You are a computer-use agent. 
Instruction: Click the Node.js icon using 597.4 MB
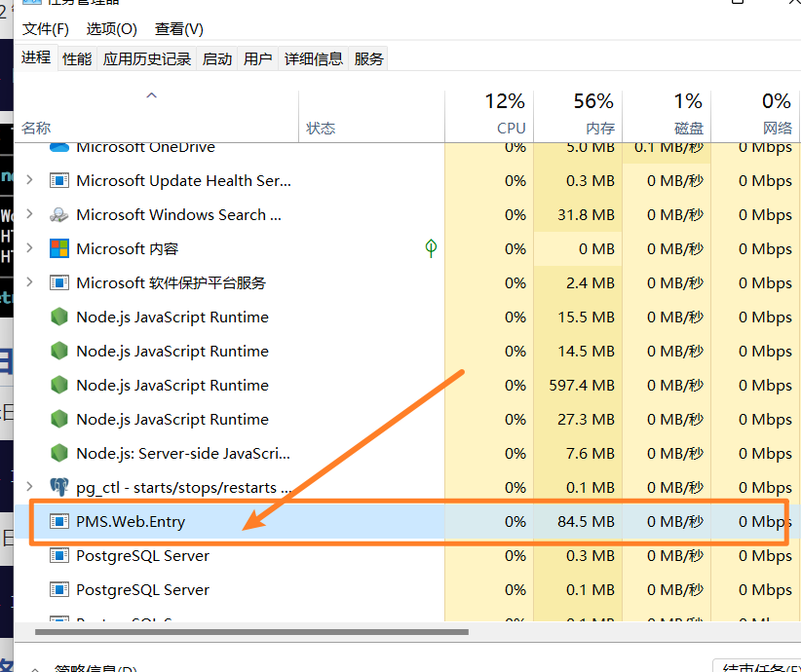click(59, 386)
